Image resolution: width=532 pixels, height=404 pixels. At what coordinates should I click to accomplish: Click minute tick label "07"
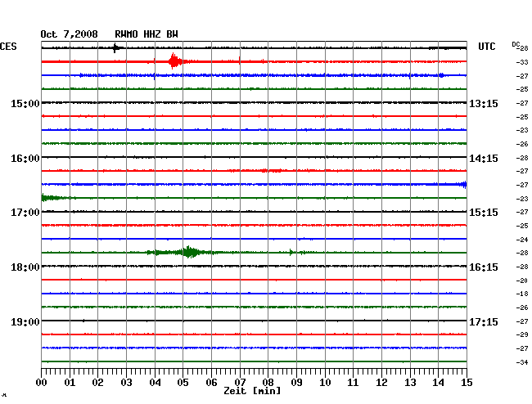click(x=240, y=382)
